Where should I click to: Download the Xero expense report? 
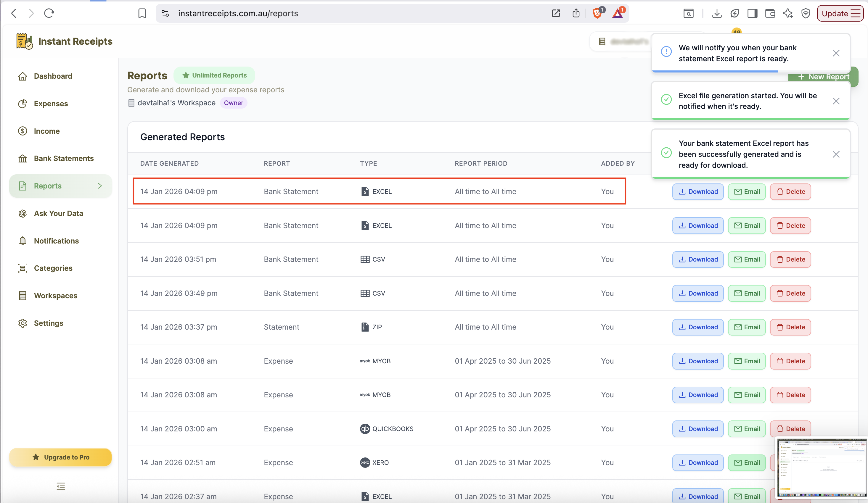(698, 462)
